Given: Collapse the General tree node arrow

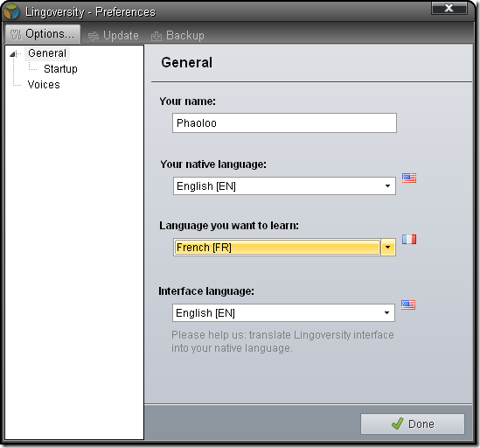Looking at the screenshot, I should click(12, 54).
